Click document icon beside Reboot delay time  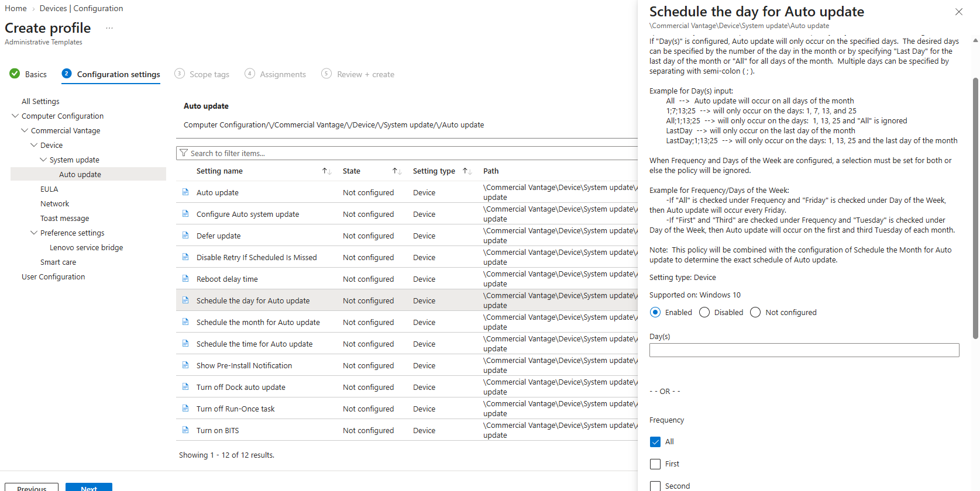tap(185, 279)
